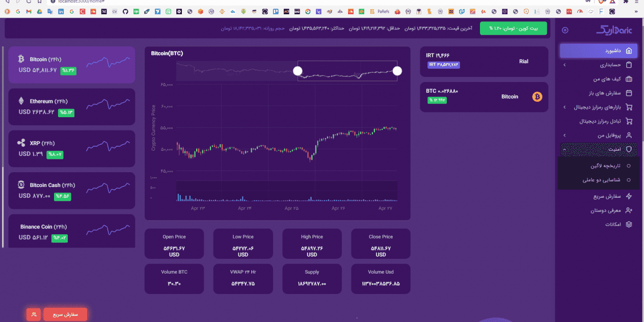
Task: Click the Ethereum sparkline chart thumbnail
Action: (x=108, y=104)
